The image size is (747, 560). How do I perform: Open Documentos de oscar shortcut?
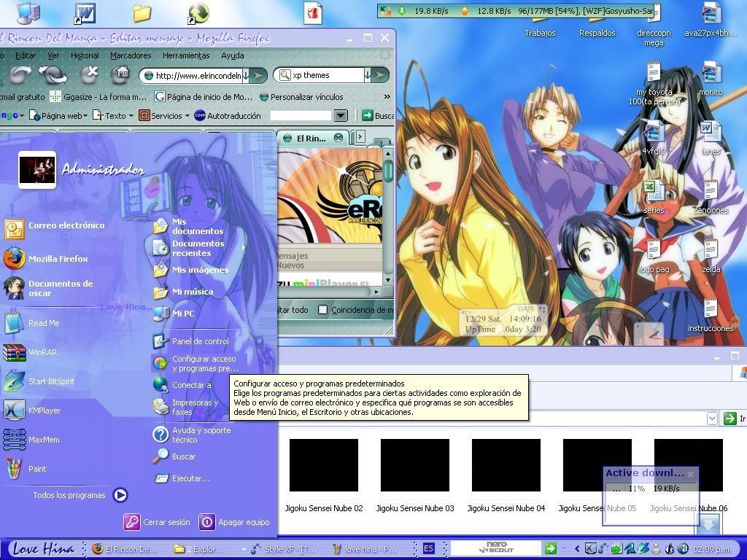(49, 288)
